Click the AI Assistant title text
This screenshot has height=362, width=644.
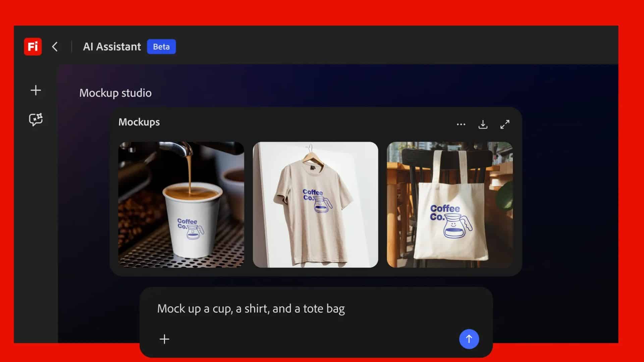[x=112, y=47]
